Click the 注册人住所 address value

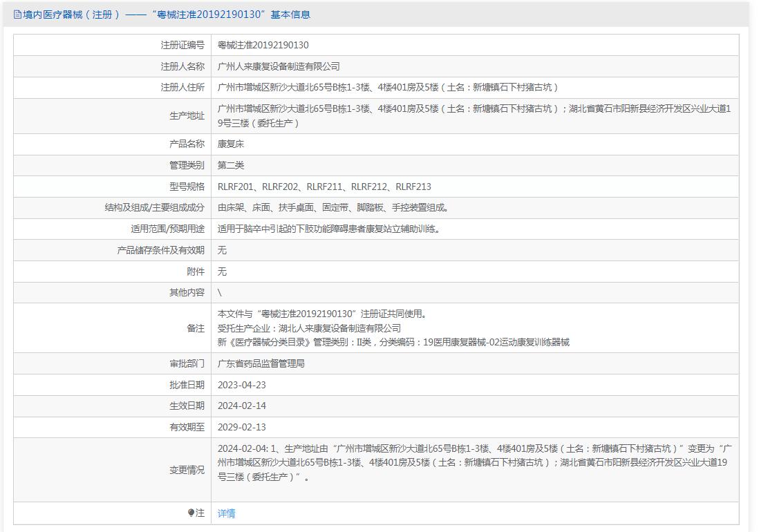(388, 87)
